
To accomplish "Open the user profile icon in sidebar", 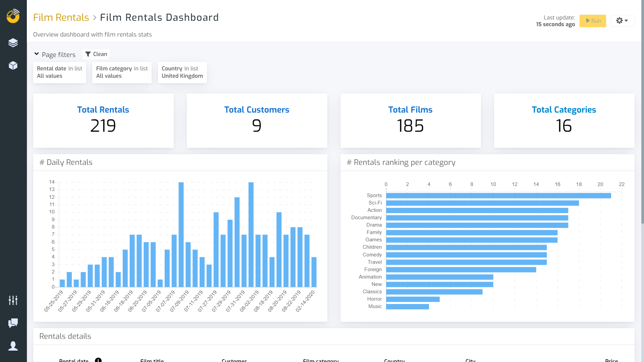I will pos(13,346).
